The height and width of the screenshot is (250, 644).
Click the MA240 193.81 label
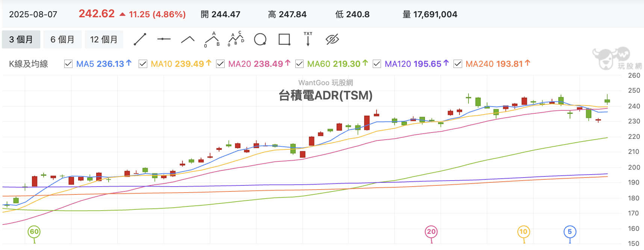tap(498, 64)
